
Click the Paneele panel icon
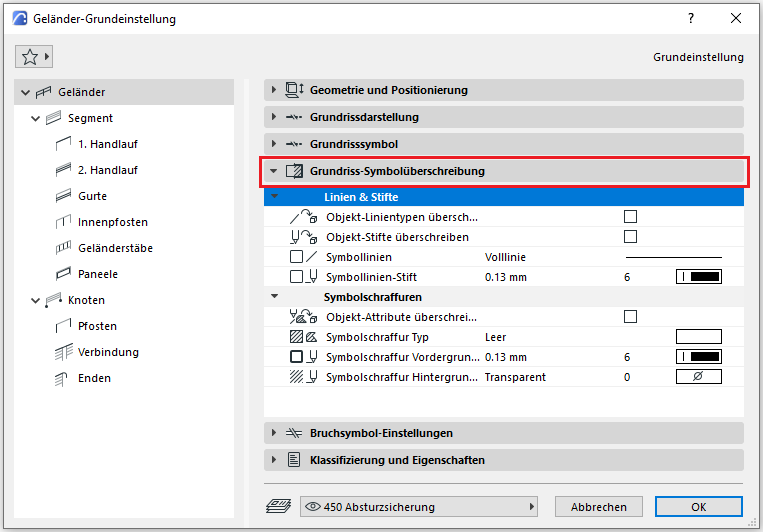point(62,274)
